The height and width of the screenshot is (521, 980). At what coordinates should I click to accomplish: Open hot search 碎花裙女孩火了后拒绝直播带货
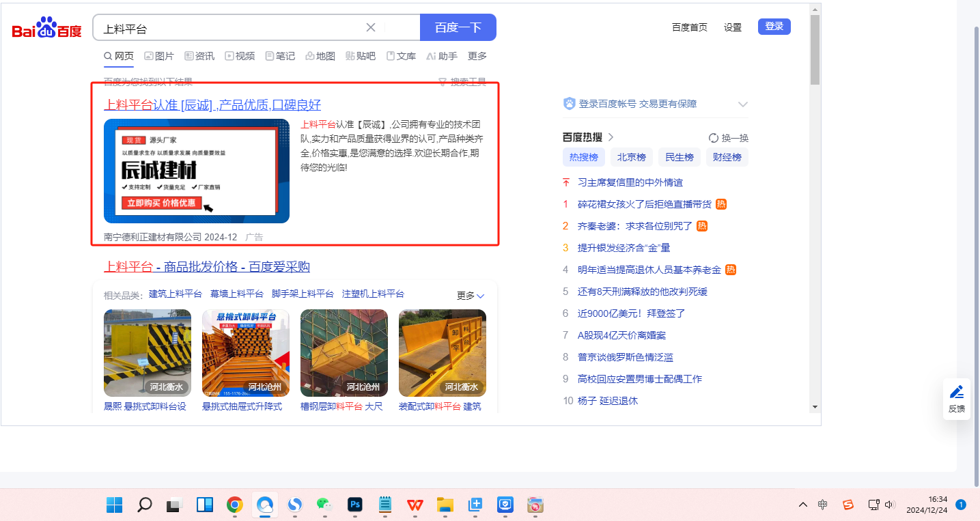point(645,204)
